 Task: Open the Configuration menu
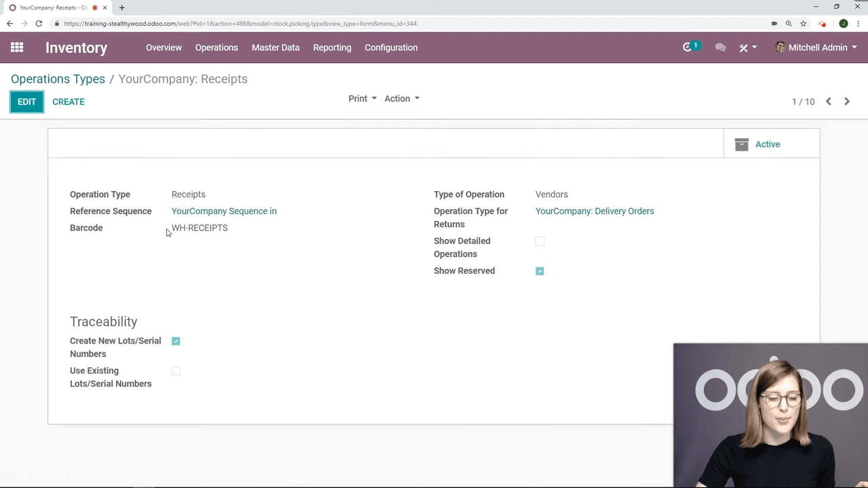click(x=391, y=47)
